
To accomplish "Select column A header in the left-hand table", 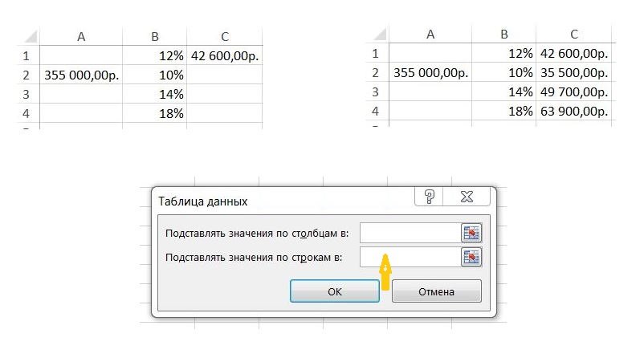I will coord(81,36).
